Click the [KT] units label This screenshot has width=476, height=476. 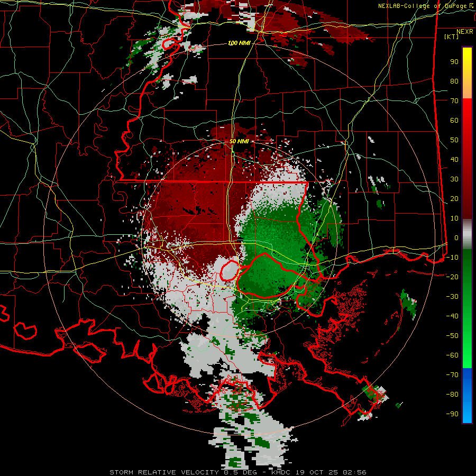pos(452,36)
